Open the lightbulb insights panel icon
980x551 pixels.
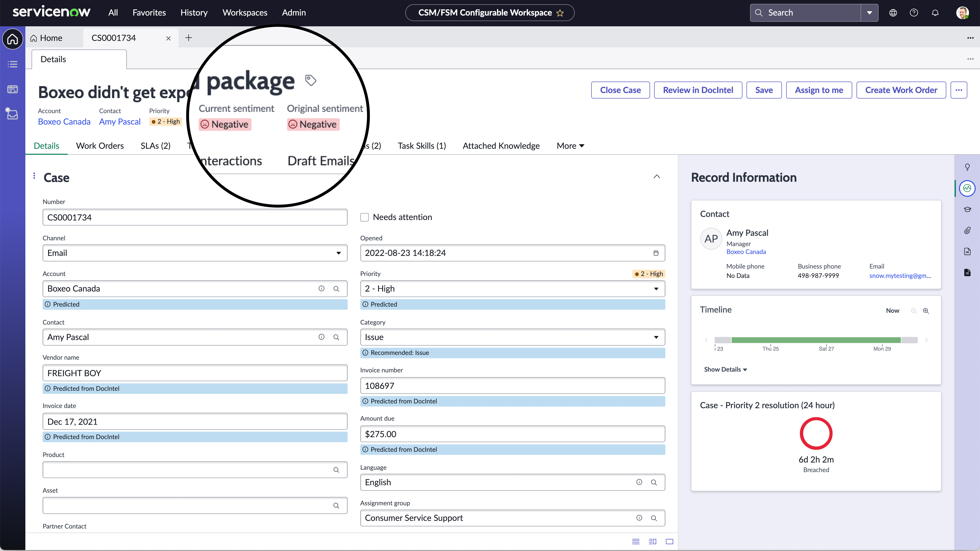(967, 167)
